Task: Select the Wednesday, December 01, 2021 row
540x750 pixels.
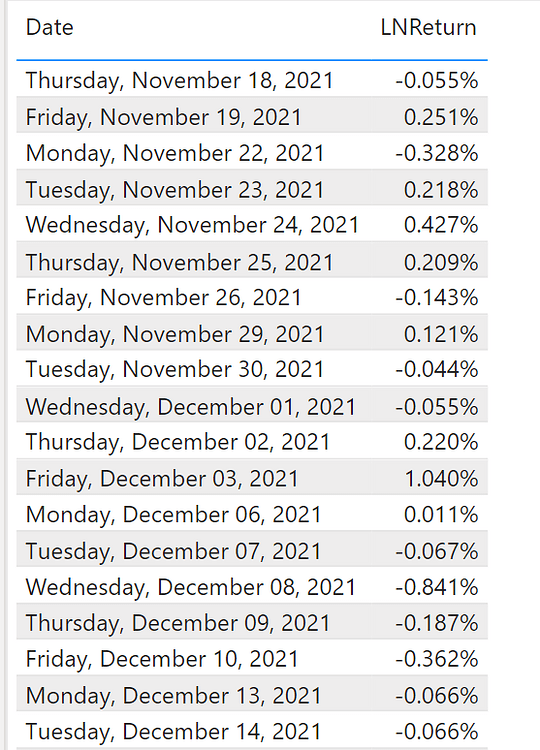Action: coord(252,406)
